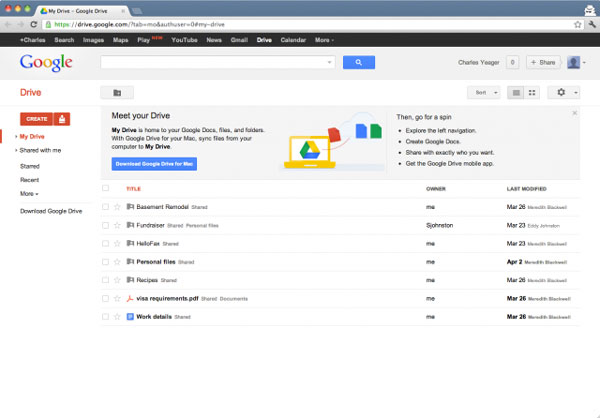Click the notifications count box
This screenshot has height=418, width=600.
(x=512, y=62)
